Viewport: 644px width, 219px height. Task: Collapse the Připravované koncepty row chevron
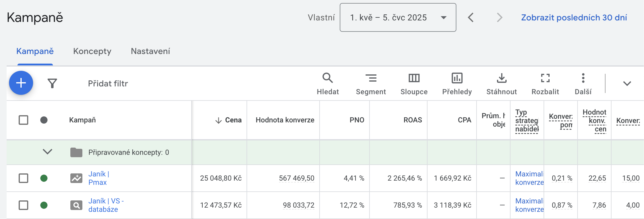[x=48, y=152]
